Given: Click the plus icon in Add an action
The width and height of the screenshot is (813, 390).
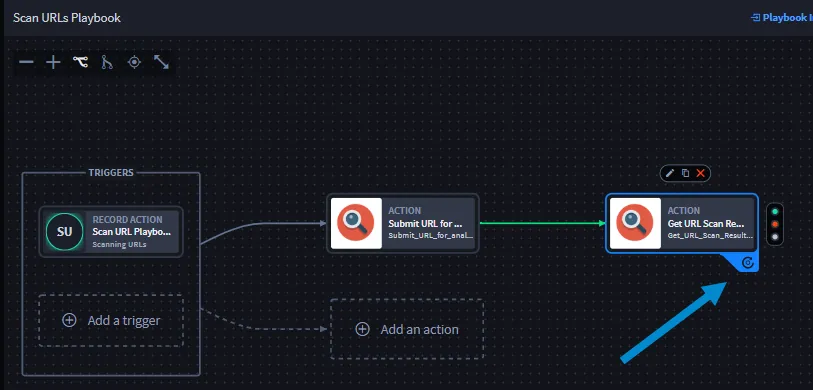Looking at the screenshot, I should (x=362, y=329).
